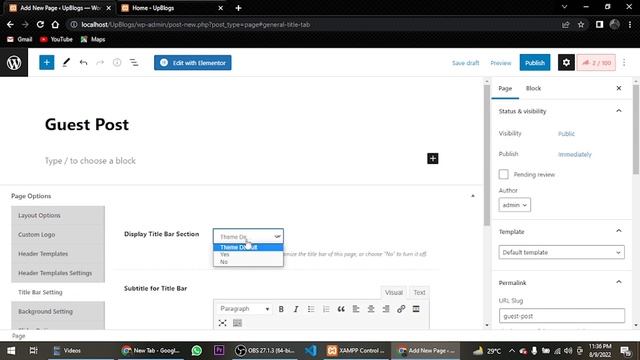Align text center in subtitle editor

(x=371, y=309)
